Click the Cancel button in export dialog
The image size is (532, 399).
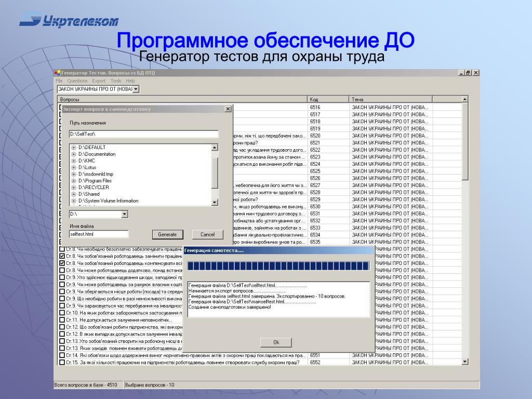coord(207,234)
